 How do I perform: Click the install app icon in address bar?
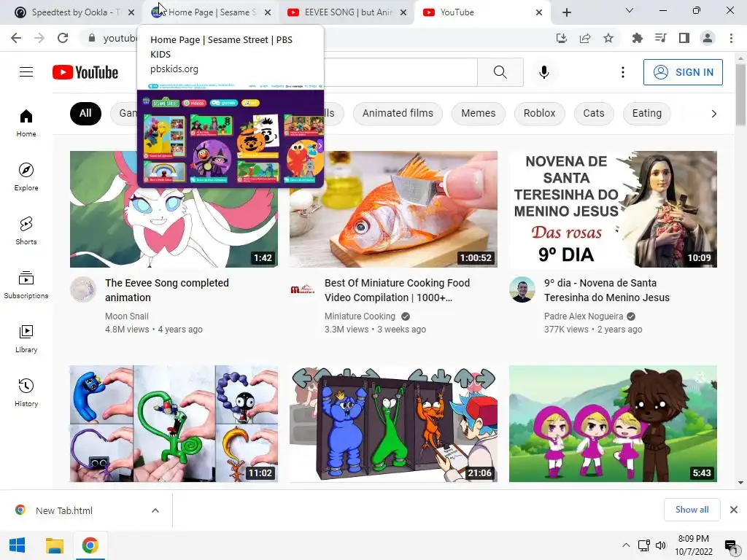(x=562, y=38)
